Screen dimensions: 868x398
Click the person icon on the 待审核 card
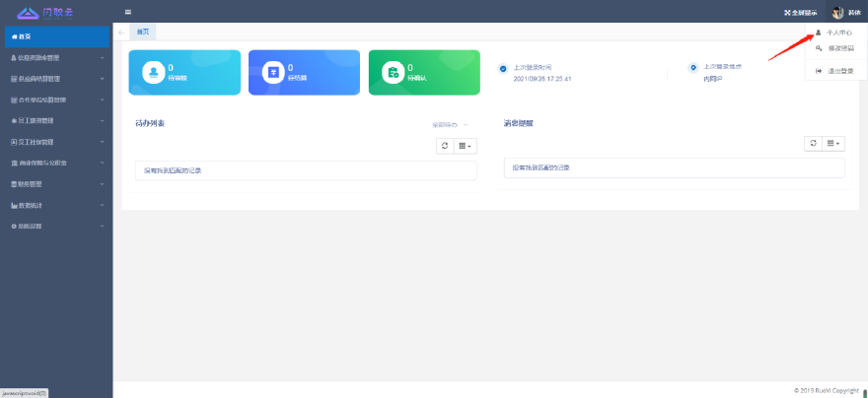coord(153,73)
